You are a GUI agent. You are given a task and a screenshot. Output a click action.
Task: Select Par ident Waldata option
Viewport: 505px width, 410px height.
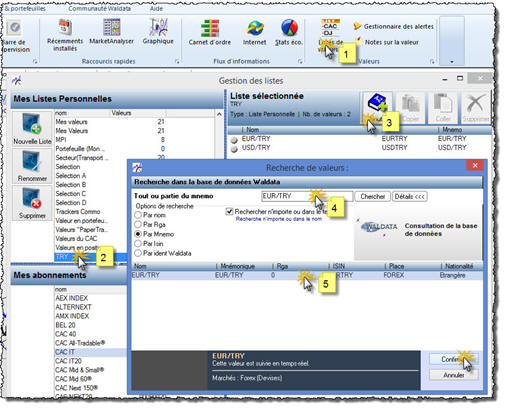tap(138, 253)
